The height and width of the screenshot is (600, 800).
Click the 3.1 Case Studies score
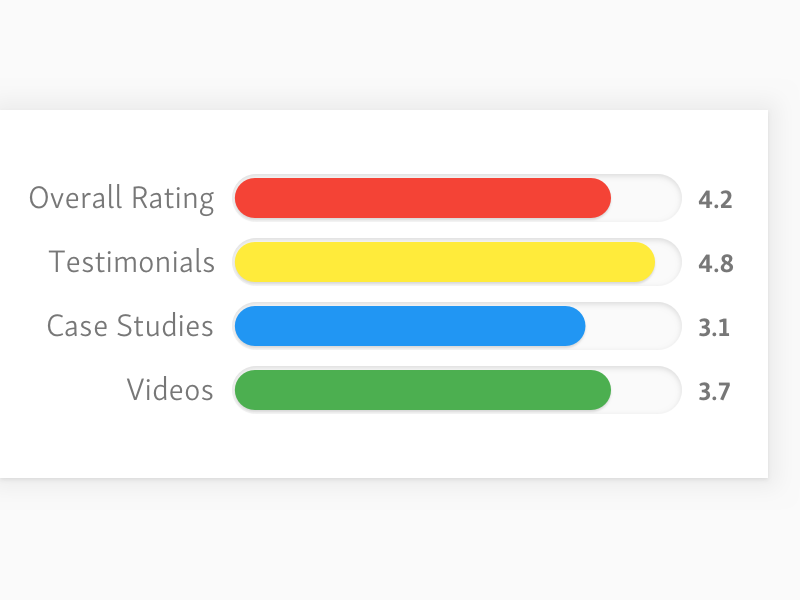click(x=714, y=328)
